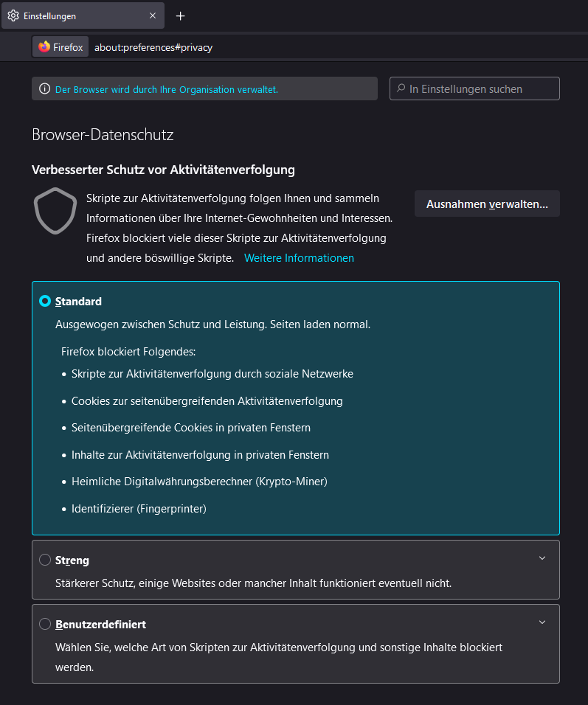Expand the Streng section via its chevron
Screen dimensions: 588x705
tap(542, 558)
